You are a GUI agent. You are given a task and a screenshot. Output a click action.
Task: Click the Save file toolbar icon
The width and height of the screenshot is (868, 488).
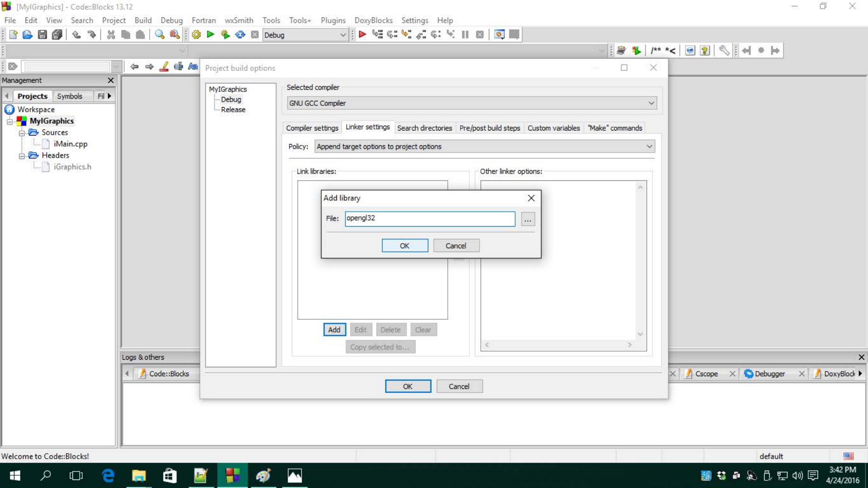tap(42, 35)
